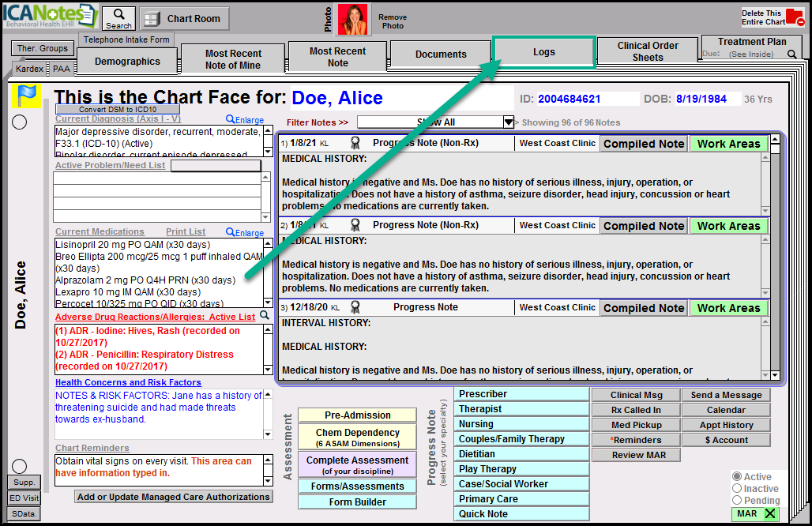Switch to the Demographics tab
812x526 pixels.
127,62
